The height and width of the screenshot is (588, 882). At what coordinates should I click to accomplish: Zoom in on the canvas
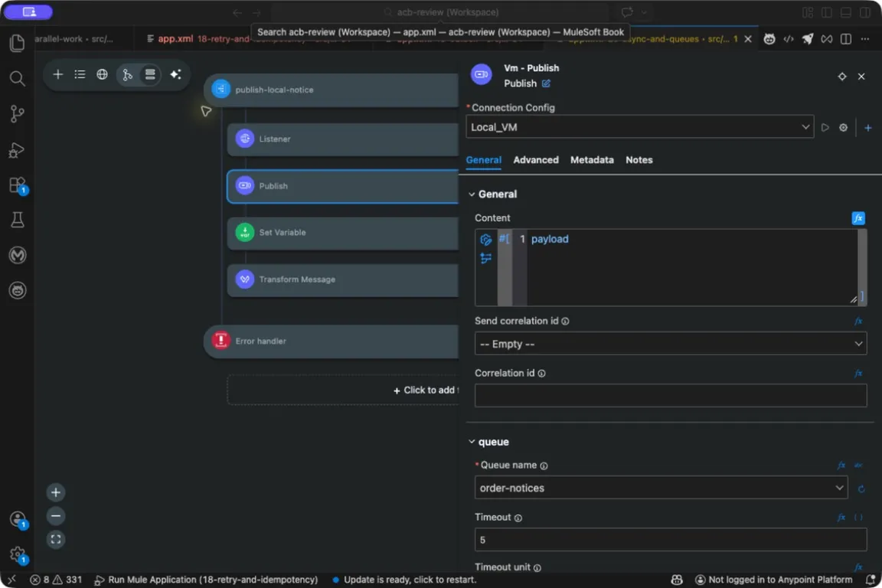(x=56, y=493)
